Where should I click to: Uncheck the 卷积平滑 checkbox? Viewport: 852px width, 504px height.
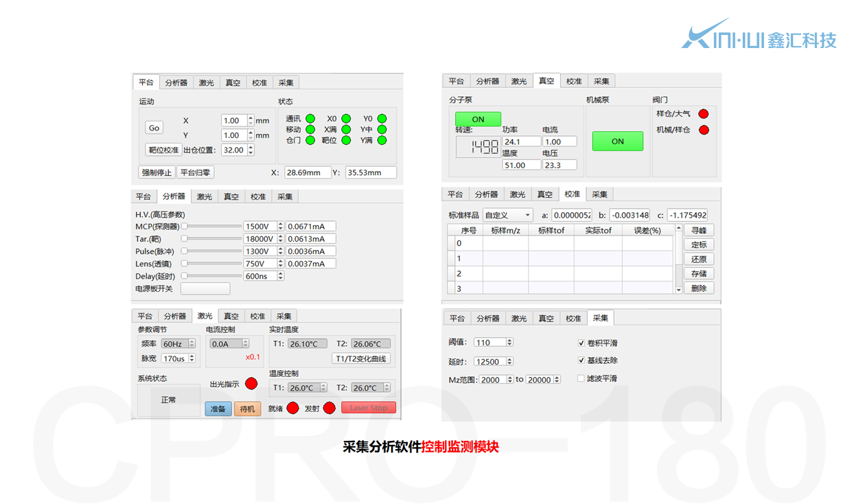pos(581,343)
